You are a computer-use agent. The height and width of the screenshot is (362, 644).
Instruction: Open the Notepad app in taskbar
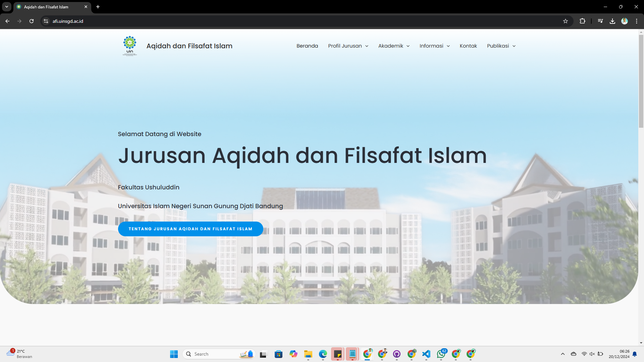tap(352, 354)
